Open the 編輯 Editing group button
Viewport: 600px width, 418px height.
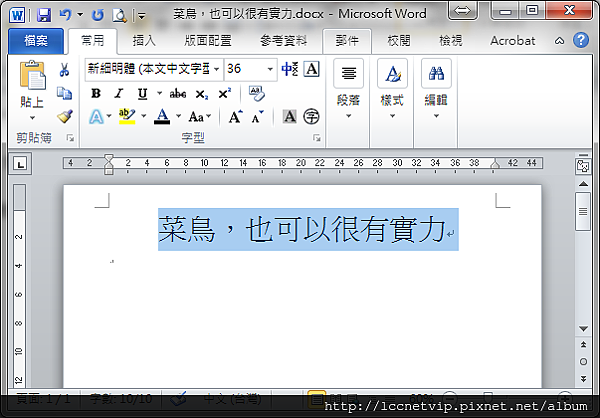[436, 90]
